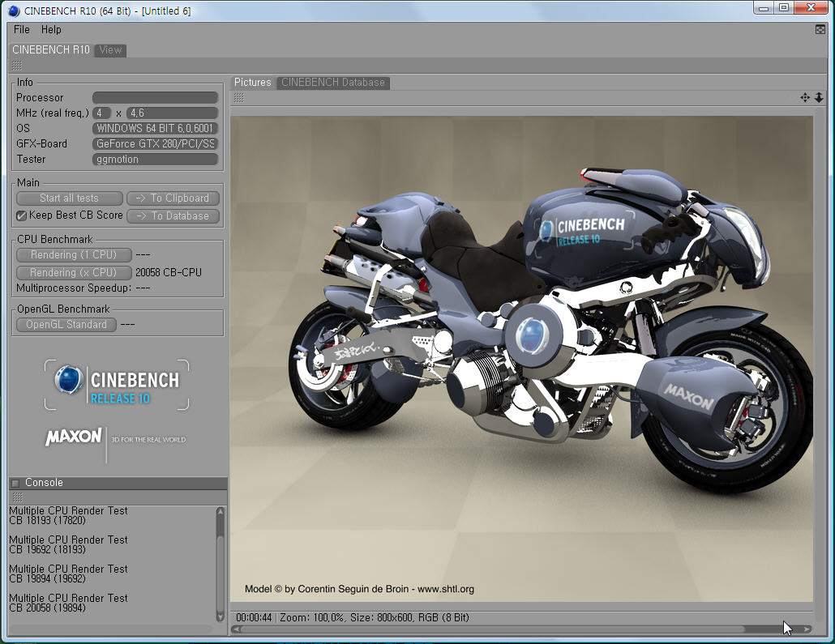Click the picture horizontal scrollbar left arrow
Screen dimensions: 835x644
tap(237, 629)
